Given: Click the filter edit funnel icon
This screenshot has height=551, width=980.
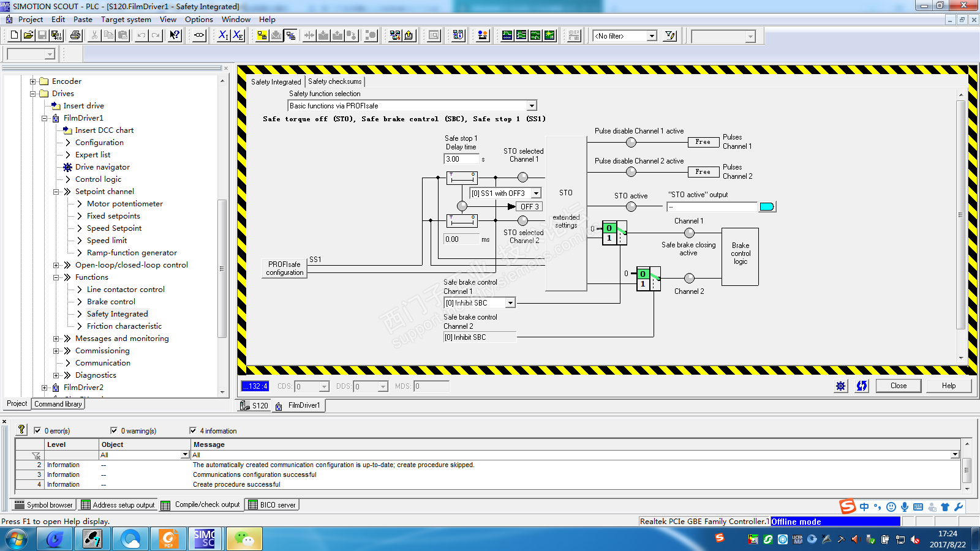Looking at the screenshot, I should (670, 36).
